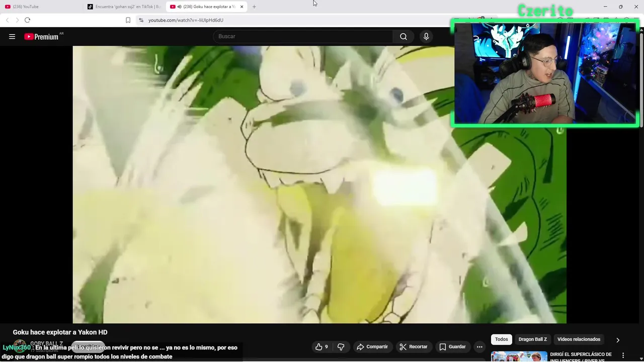
Task: Open the three-dot more actions menu
Action: coord(479,347)
